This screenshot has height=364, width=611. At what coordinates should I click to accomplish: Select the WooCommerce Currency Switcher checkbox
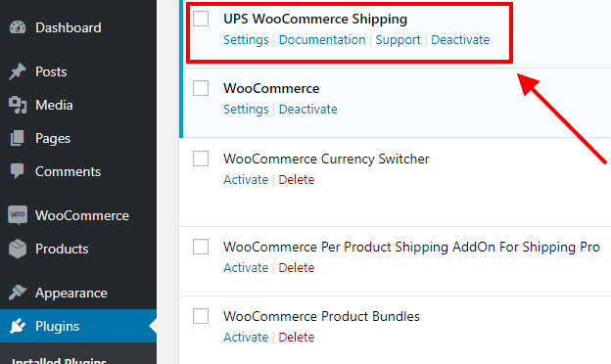(x=201, y=159)
